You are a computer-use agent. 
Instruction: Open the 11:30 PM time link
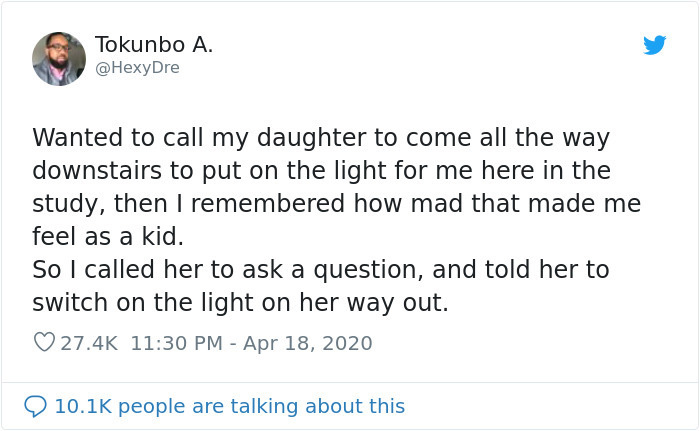pyautogui.click(x=174, y=343)
